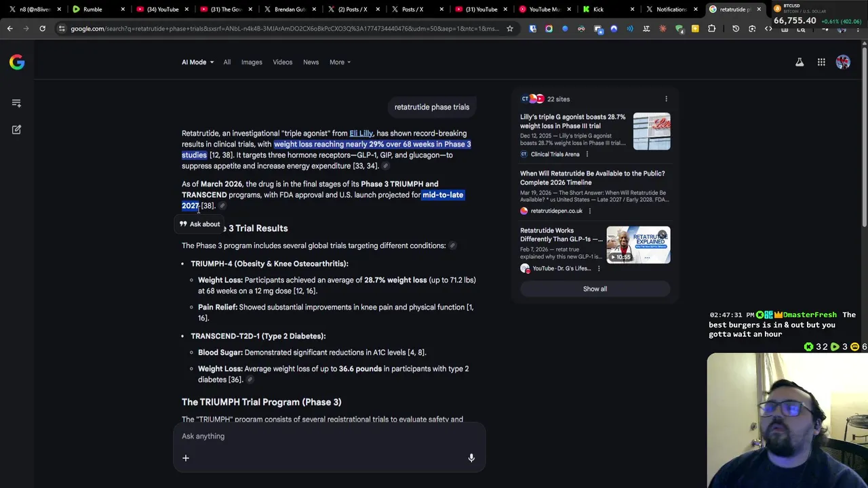Open the three-dot menu of the 22 sites panel
The height and width of the screenshot is (488, 868).
pyautogui.click(x=666, y=99)
